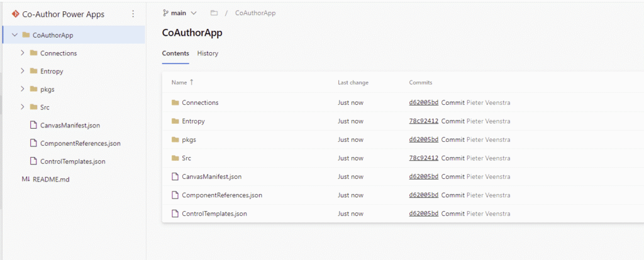
Task: Click folder icon in Connections table row
Action: [x=175, y=102]
